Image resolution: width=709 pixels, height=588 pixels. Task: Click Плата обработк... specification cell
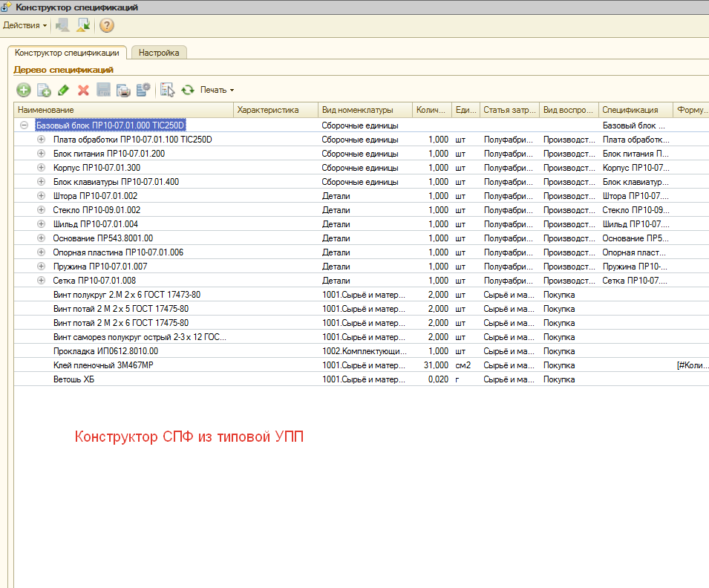tap(636, 140)
